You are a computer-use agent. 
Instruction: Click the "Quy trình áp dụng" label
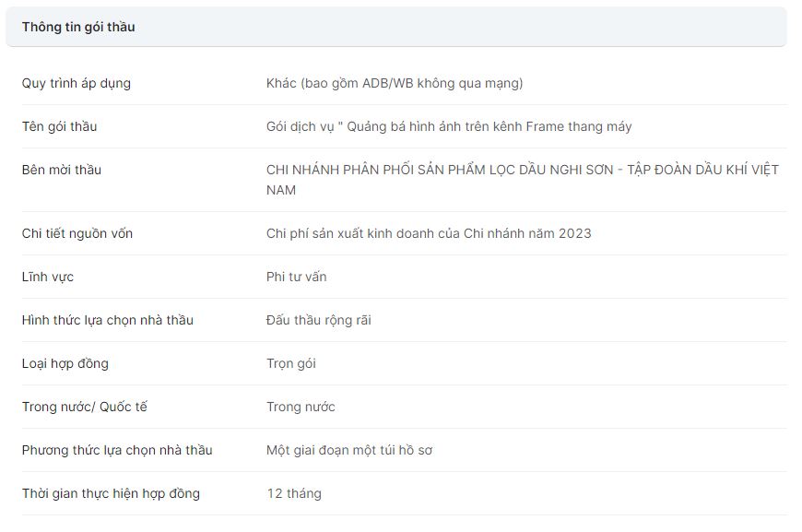[x=77, y=83]
